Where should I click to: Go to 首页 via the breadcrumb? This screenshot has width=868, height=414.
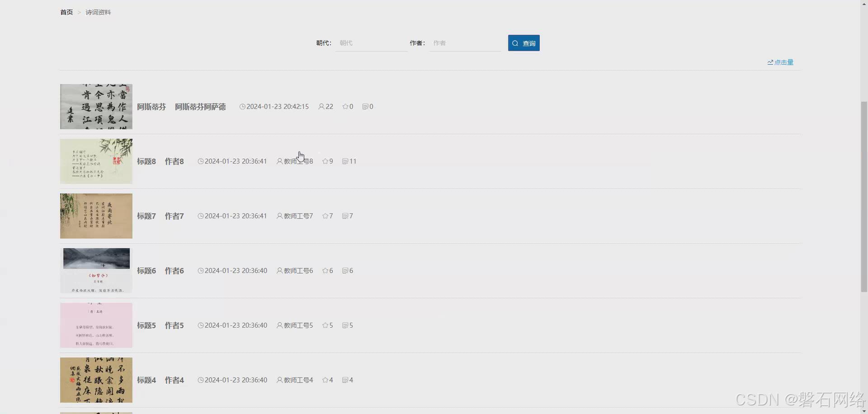[66, 12]
